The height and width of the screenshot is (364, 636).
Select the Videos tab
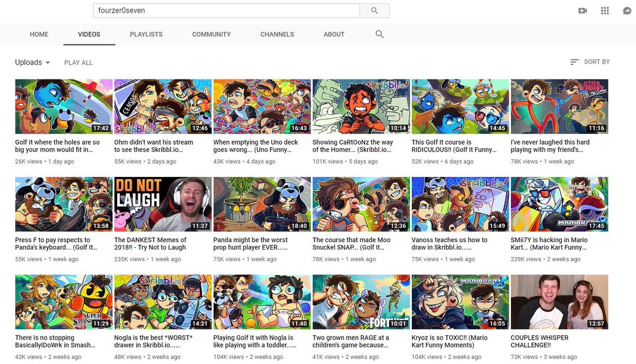pos(89,34)
